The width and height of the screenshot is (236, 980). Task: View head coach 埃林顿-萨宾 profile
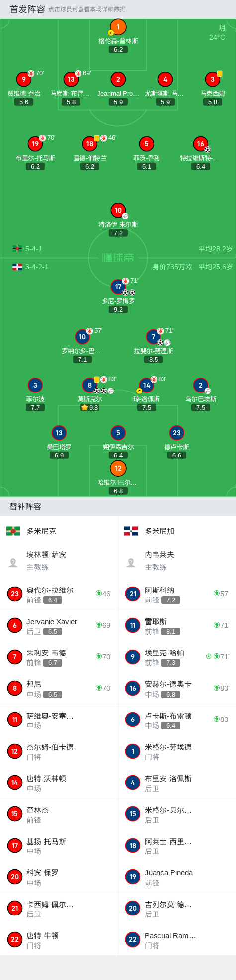coord(59,561)
